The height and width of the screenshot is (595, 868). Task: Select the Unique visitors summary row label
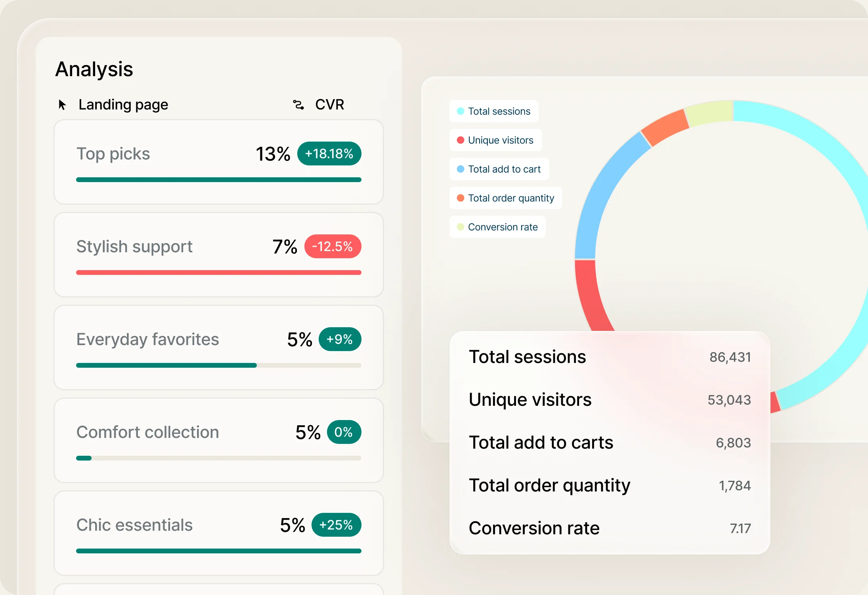530,399
